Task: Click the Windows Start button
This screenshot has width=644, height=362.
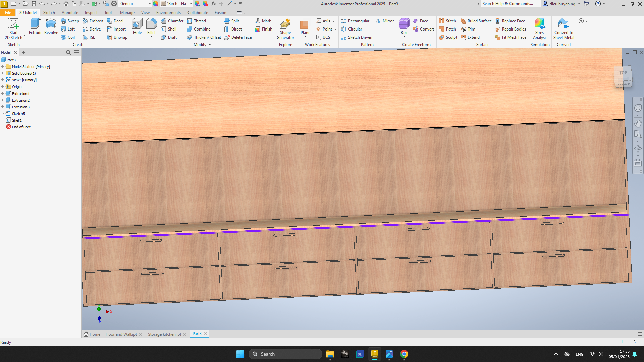Action: (240, 354)
